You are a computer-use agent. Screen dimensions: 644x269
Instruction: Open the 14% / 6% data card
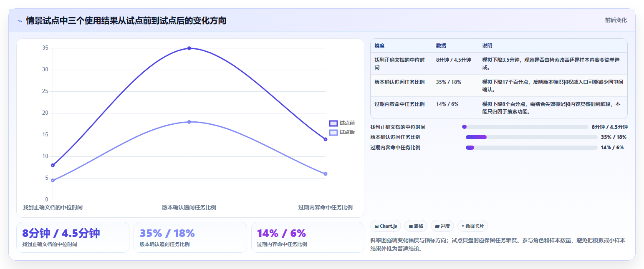[x=308, y=237]
